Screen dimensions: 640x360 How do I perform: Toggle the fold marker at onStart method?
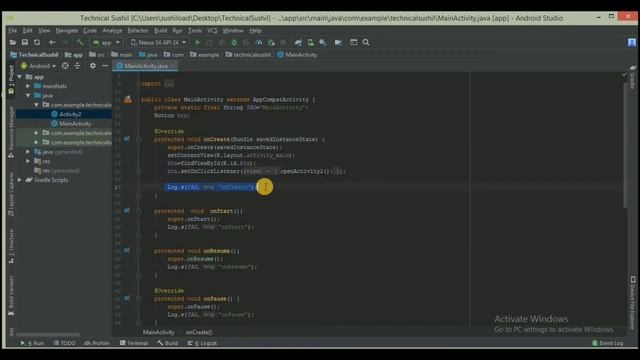click(x=139, y=211)
